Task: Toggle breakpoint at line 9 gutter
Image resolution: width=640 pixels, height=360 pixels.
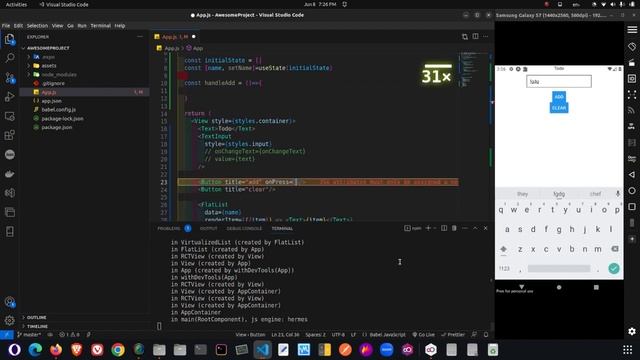Action: pyautogui.click(x=182, y=76)
